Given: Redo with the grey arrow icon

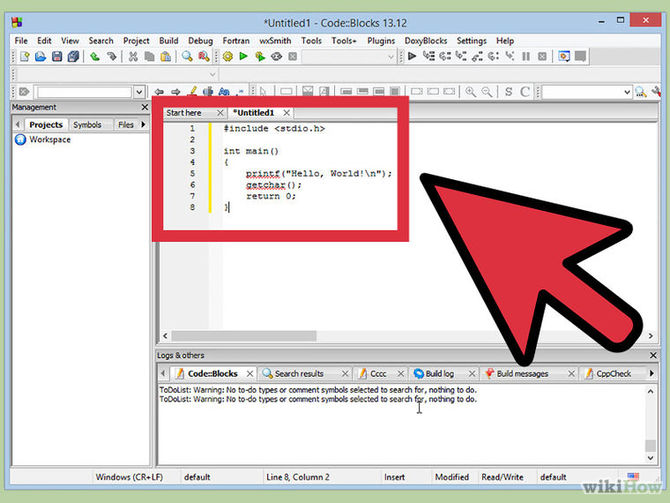Looking at the screenshot, I should point(112,56).
